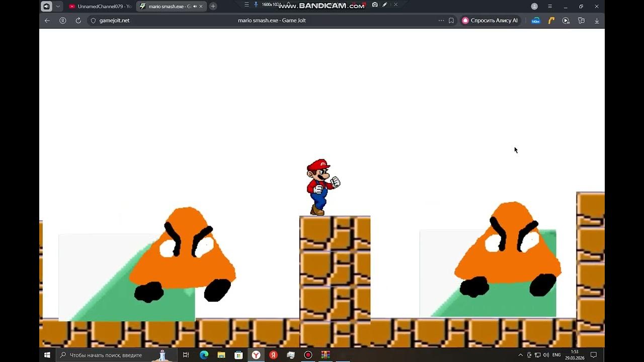Bookmark the current page

[451, 21]
